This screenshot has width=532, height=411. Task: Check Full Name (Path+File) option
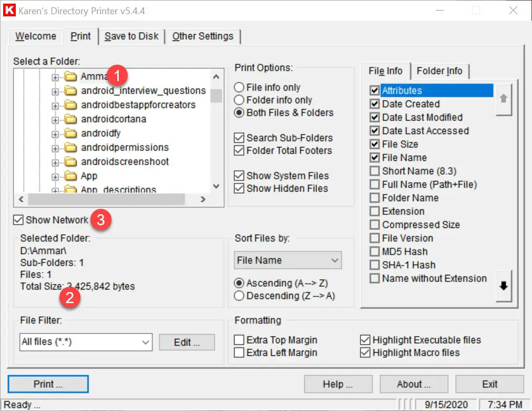pos(375,184)
